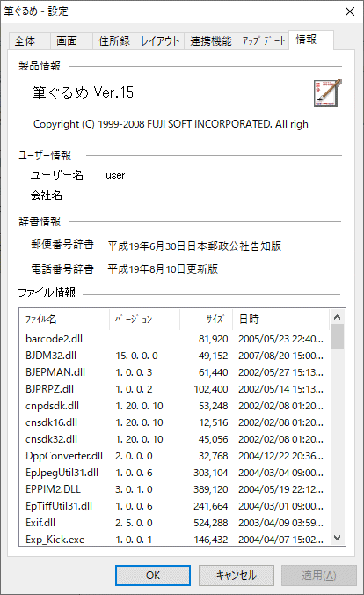Click the date 2007/08/20 15:00 cell
This screenshot has height=595, width=364.
coord(280,356)
